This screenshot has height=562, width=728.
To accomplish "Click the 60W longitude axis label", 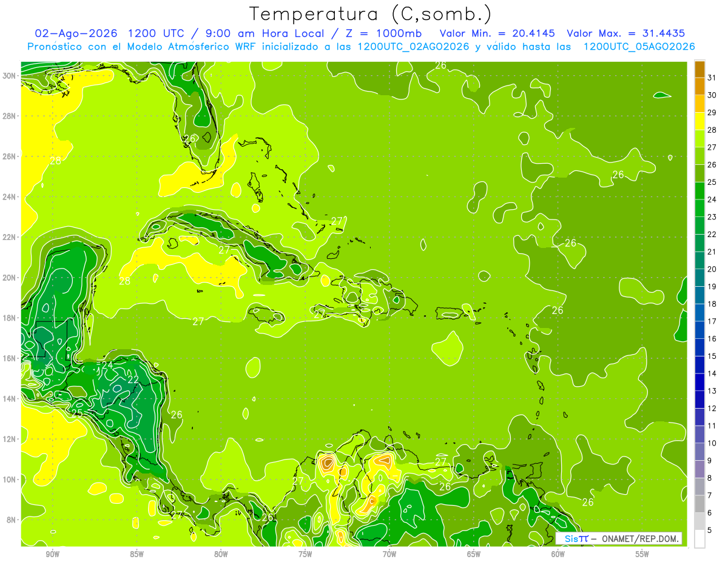I will (x=558, y=554).
